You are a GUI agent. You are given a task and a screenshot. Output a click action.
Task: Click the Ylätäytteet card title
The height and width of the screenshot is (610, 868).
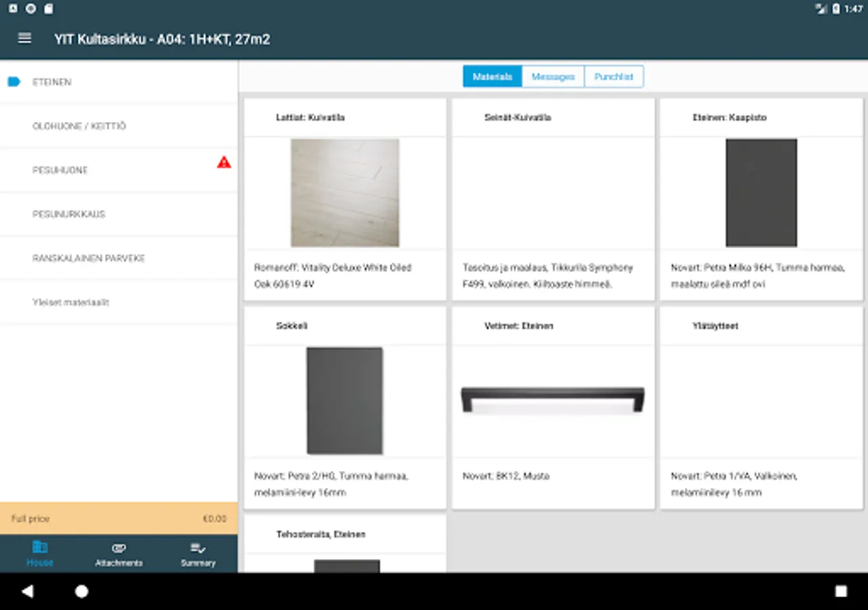715,326
